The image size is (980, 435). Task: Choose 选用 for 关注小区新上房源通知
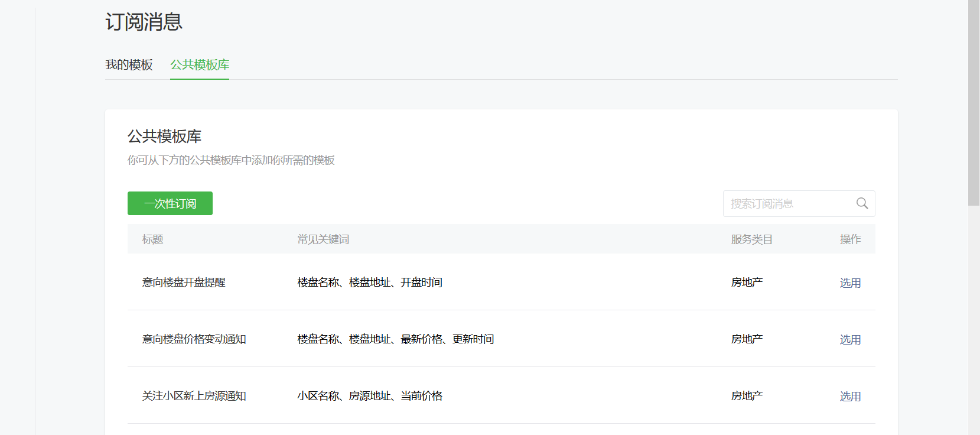click(850, 396)
